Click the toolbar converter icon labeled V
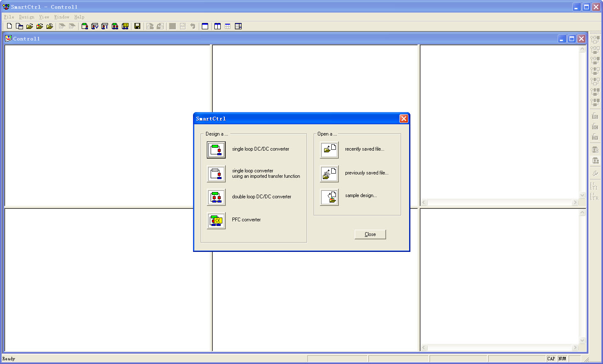Image resolution: width=603 pixels, height=364 pixels. 95,26
